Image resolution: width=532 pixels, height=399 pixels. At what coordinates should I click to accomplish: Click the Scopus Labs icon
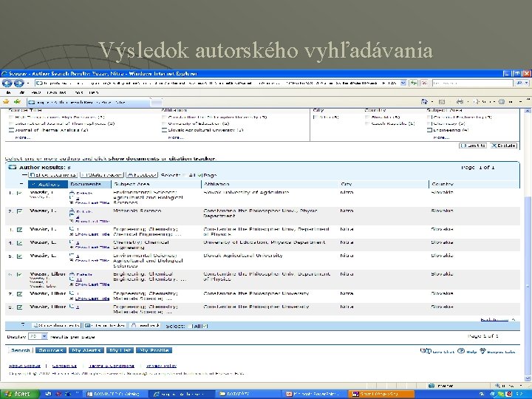tap(482, 351)
